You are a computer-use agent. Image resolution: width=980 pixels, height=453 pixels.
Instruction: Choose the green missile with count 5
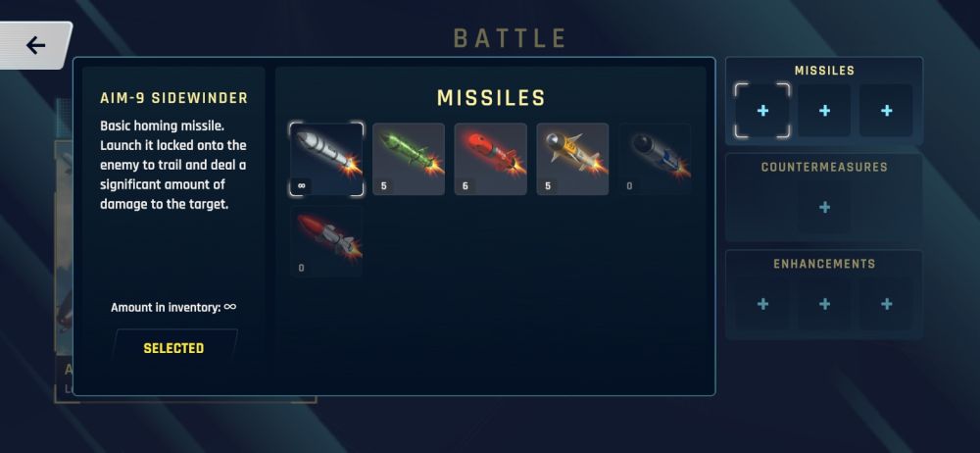tap(409, 159)
